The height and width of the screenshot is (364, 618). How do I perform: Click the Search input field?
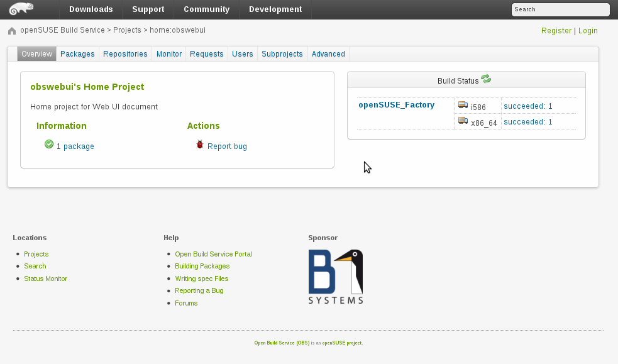click(x=560, y=9)
